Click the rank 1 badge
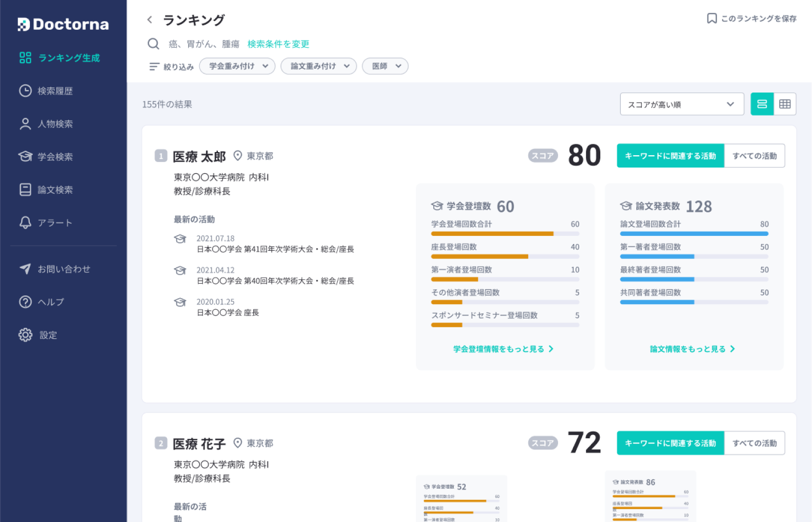 [x=161, y=156]
